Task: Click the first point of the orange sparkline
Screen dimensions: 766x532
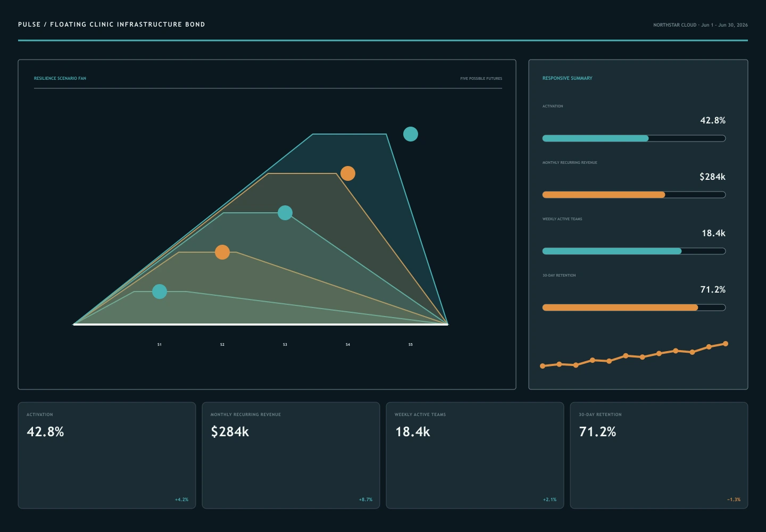Action: 543,366
